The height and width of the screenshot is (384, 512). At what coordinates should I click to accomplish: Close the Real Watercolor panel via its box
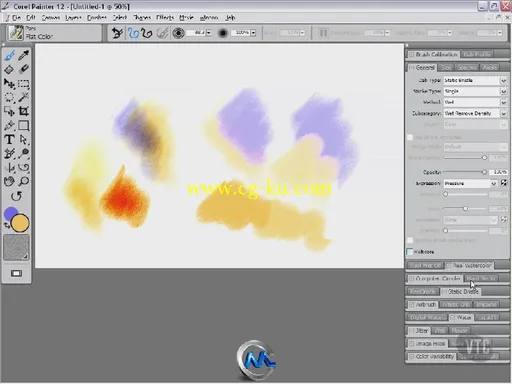tap(449, 266)
